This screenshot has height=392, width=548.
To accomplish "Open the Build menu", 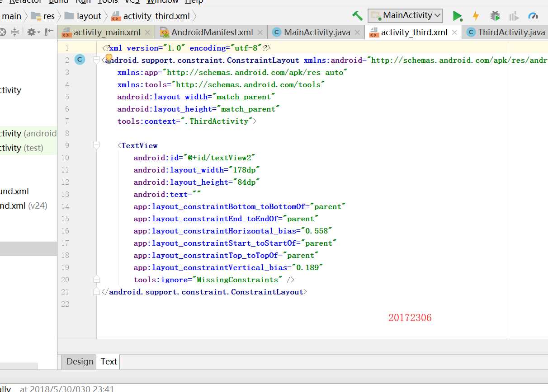I will coord(59,1).
